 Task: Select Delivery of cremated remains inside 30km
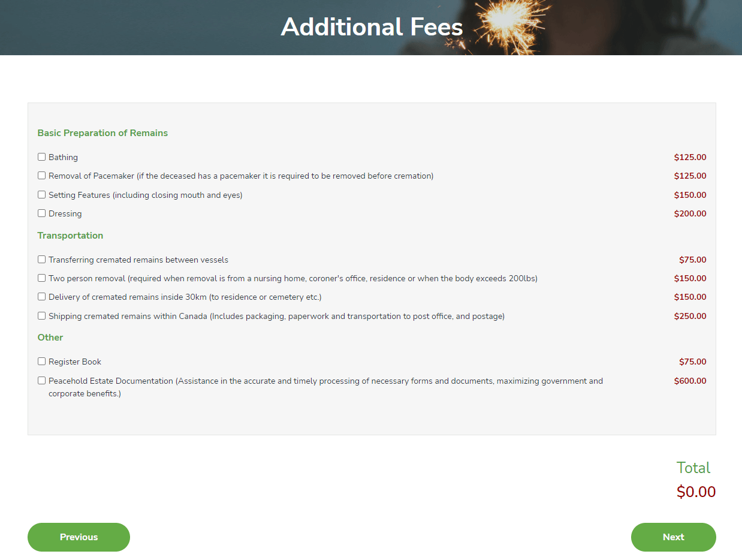point(42,297)
